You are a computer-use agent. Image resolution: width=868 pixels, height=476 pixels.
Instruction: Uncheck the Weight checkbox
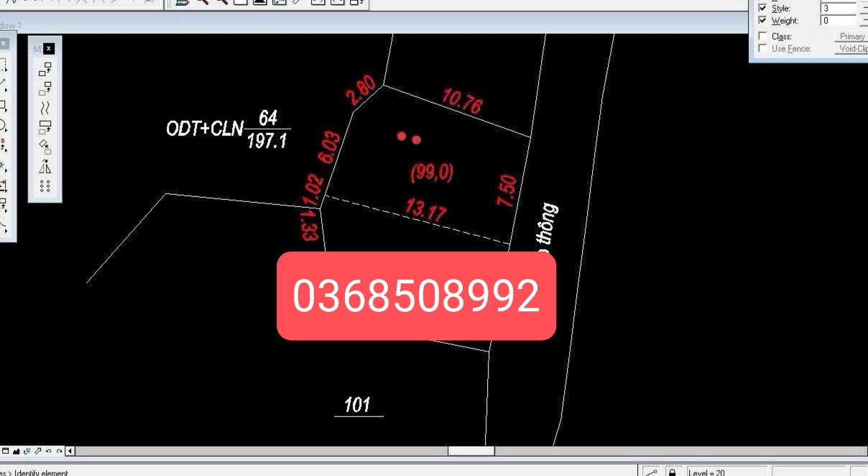click(762, 21)
